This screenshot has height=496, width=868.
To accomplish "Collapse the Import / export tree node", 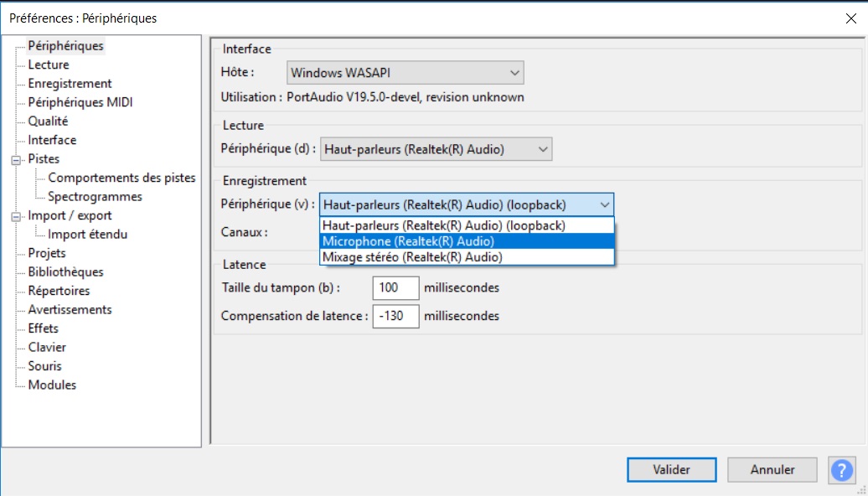I will tap(16, 216).
